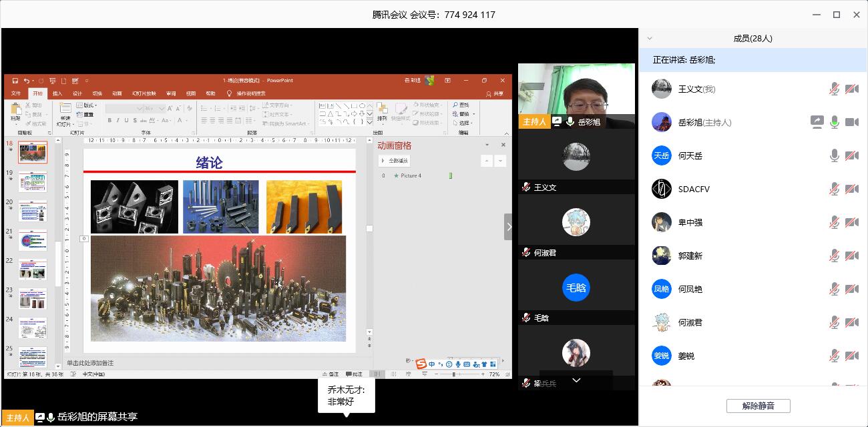The height and width of the screenshot is (427, 868).
Task: Click the Reset (重置) button in ribbon
Action: [86, 114]
